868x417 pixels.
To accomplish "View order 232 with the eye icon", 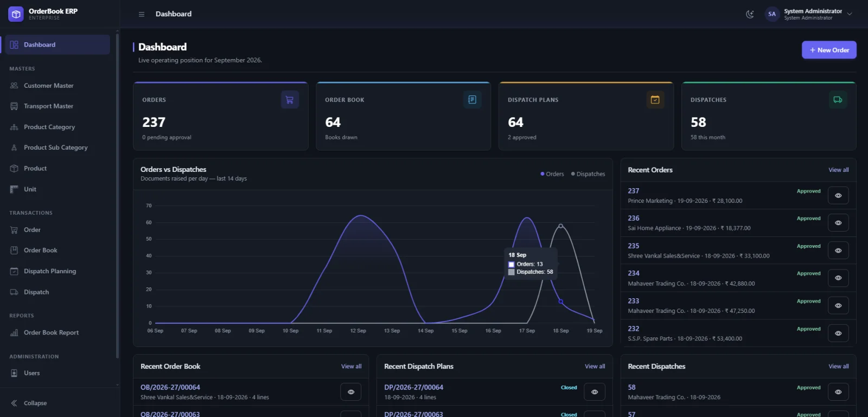I will pyautogui.click(x=838, y=333).
